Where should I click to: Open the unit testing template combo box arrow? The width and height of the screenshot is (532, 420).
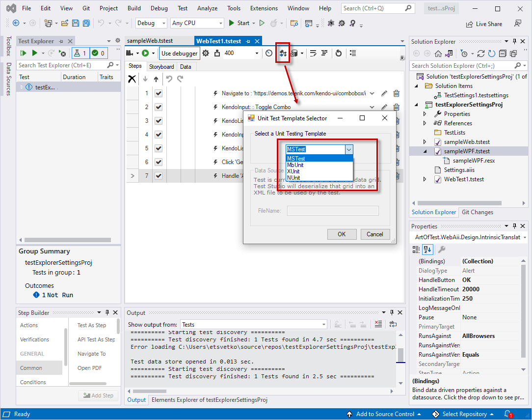pos(349,149)
